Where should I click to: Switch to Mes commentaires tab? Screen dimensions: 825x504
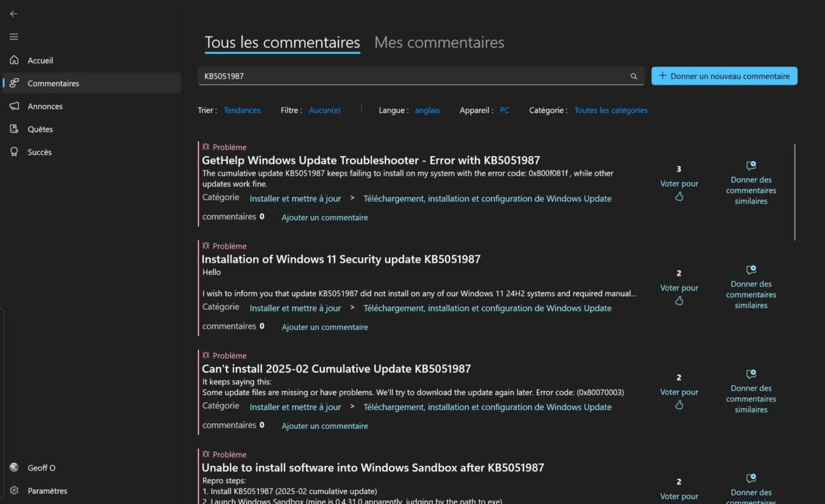click(439, 42)
